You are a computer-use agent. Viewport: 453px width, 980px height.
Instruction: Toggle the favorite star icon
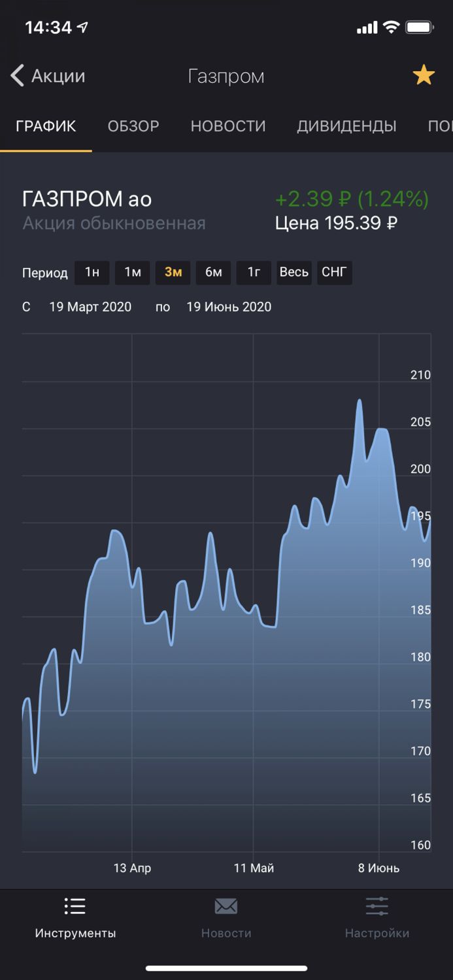click(424, 76)
